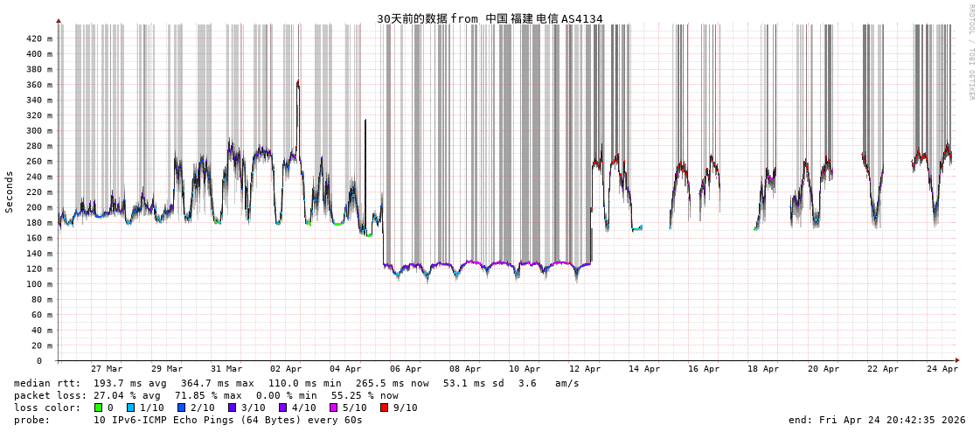Click the red 9/10 loss swatch
This screenshot has height=432, width=980.
click(384, 408)
